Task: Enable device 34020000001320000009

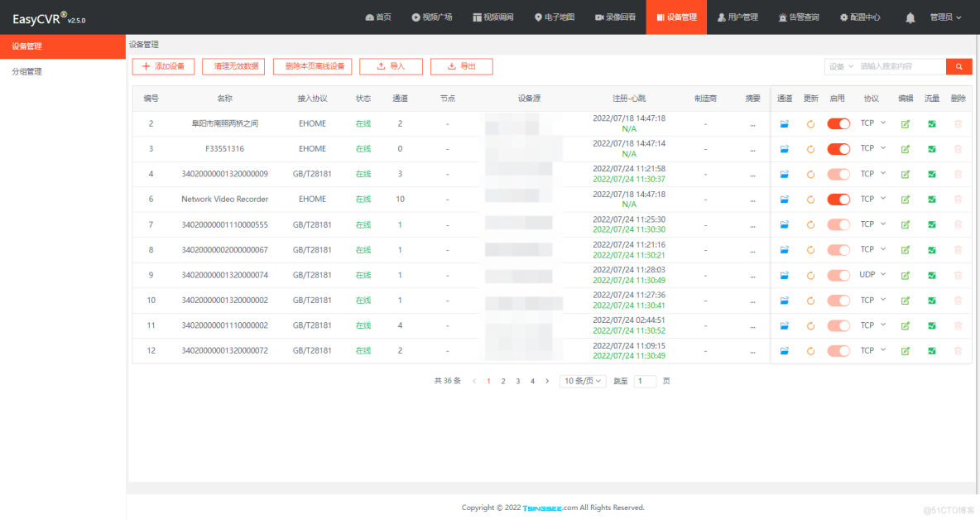Action: click(838, 174)
